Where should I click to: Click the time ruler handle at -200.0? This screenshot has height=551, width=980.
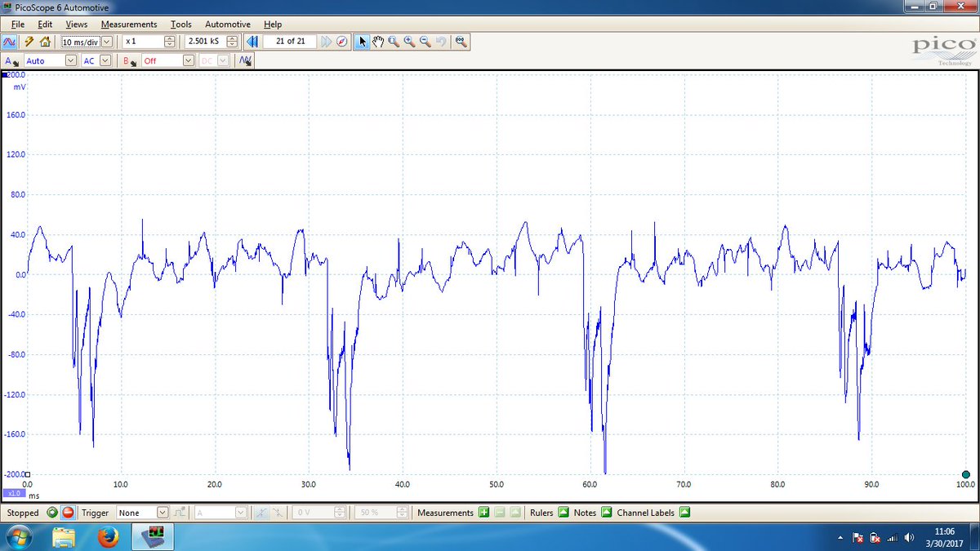[27, 474]
